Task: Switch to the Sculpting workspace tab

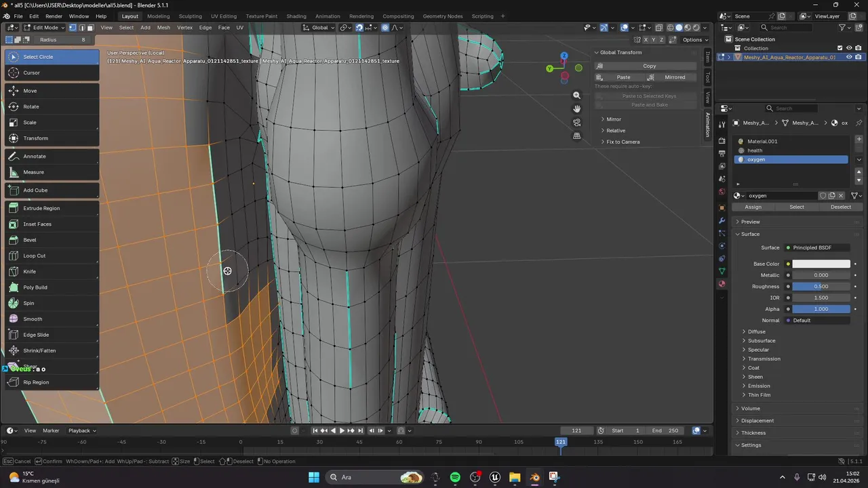Action: (x=190, y=16)
